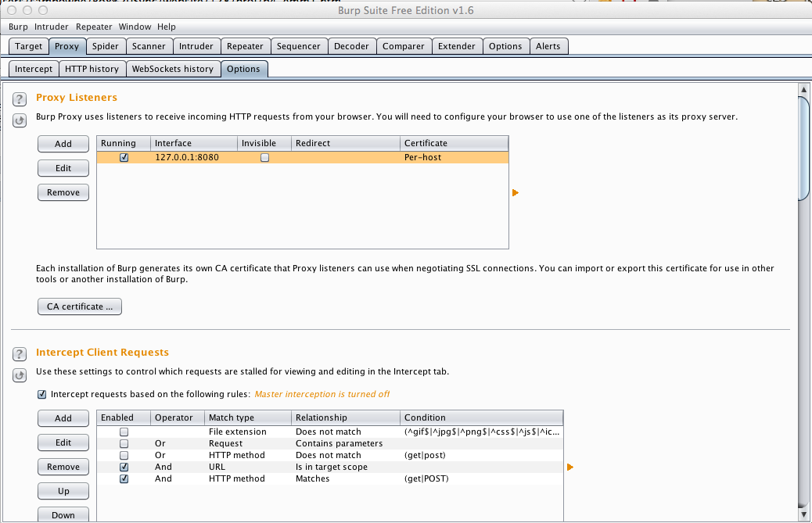Enable Invisible for the 127.0.0.1:8080 listener
Image resolution: width=812 pixels, height=523 pixels.
coord(264,157)
